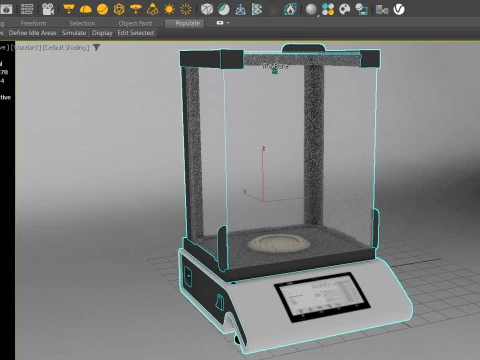Open the ribbon display options dropdown arrow

coord(228,23)
